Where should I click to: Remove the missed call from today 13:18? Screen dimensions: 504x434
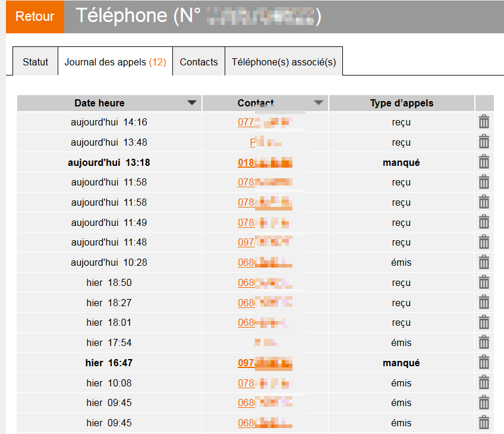click(x=484, y=162)
